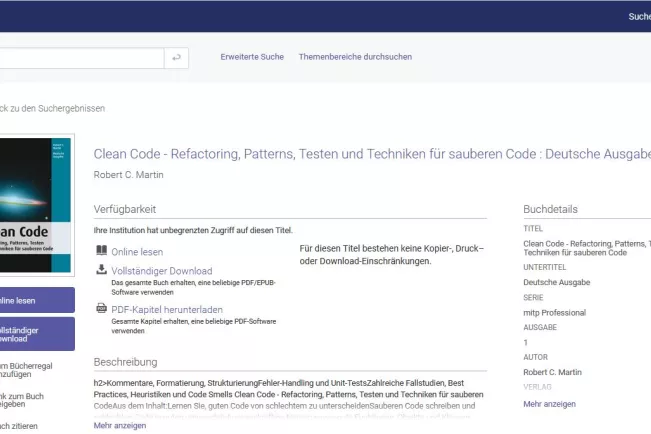This screenshot has width=651, height=434.
Task: Click inside the search text field
Action: click(80, 58)
